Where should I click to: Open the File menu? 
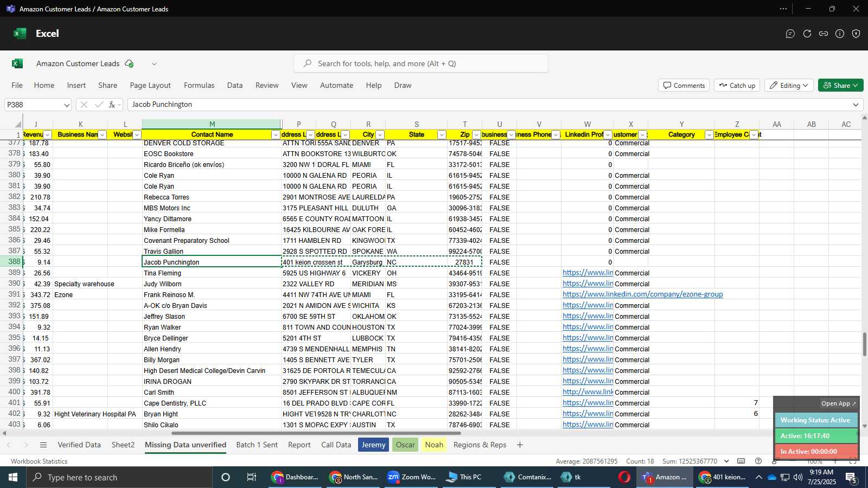[17, 85]
